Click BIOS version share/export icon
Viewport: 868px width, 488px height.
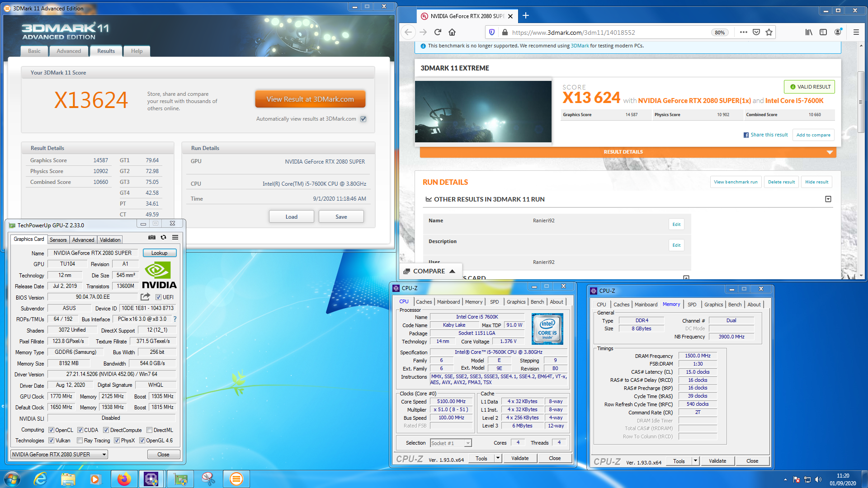pos(145,297)
